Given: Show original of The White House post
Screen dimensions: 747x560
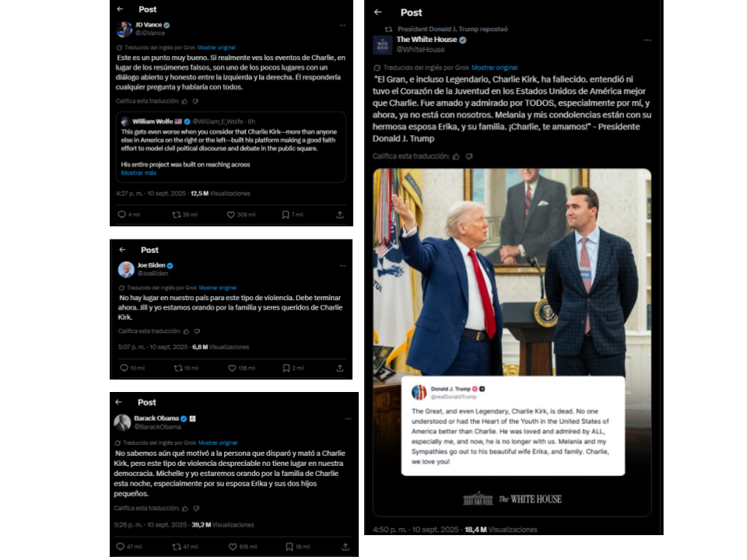Looking at the screenshot, I should (x=495, y=68).
